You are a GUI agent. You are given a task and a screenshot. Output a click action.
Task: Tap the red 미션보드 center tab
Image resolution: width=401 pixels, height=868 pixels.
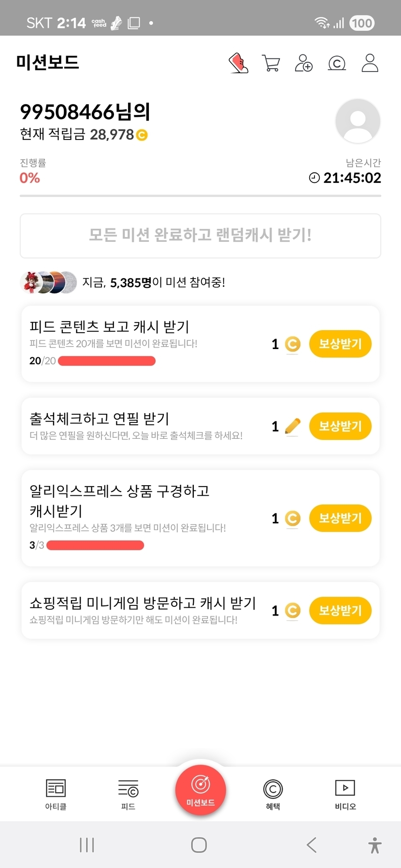tap(200, 790)
